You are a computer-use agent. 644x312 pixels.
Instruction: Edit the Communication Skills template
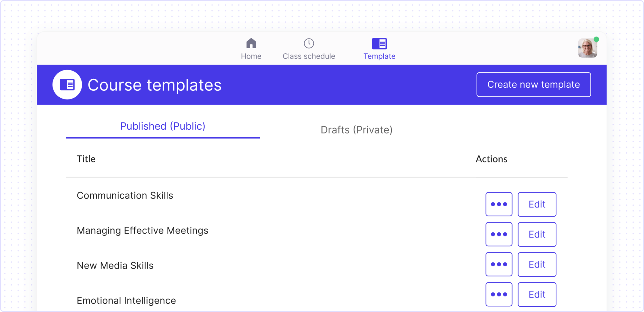click(537, 204)
